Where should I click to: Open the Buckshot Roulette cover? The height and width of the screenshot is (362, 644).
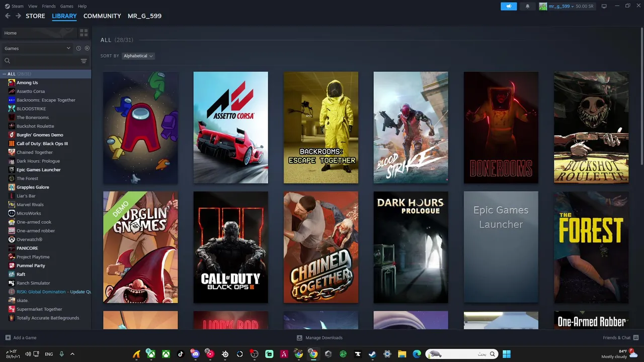click(591, 128)
